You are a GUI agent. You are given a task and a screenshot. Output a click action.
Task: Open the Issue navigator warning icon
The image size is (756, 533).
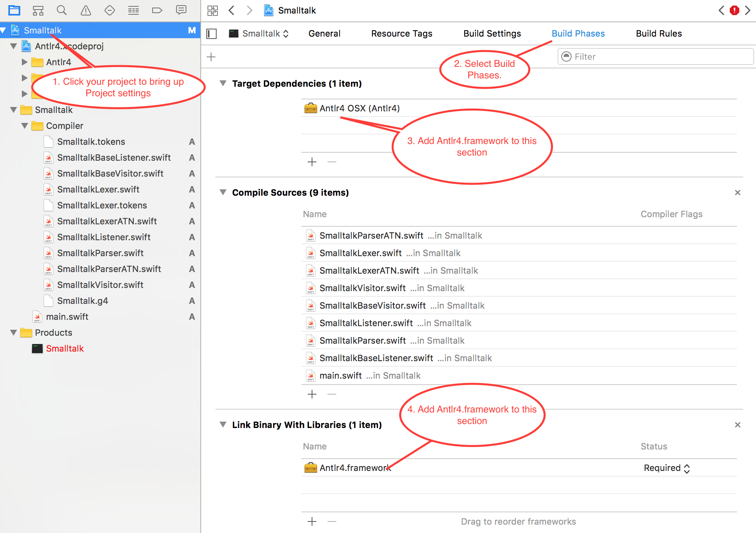coord(86,10)
